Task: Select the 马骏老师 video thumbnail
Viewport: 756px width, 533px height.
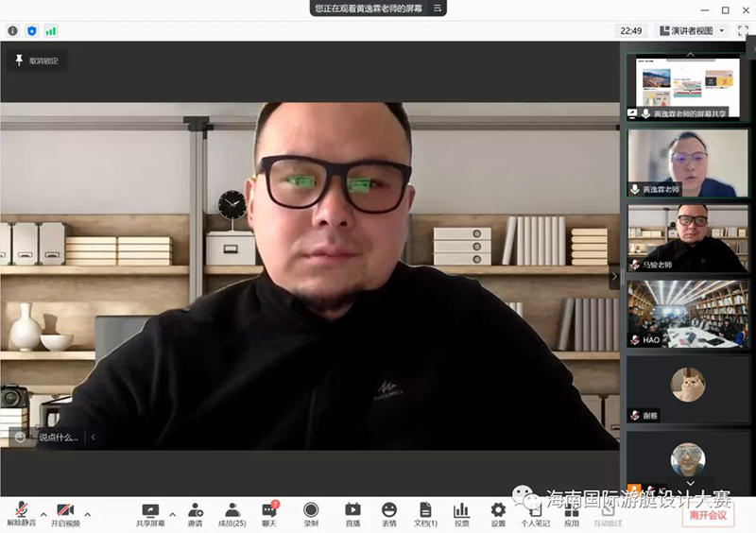Action: [x=687, y=237]
